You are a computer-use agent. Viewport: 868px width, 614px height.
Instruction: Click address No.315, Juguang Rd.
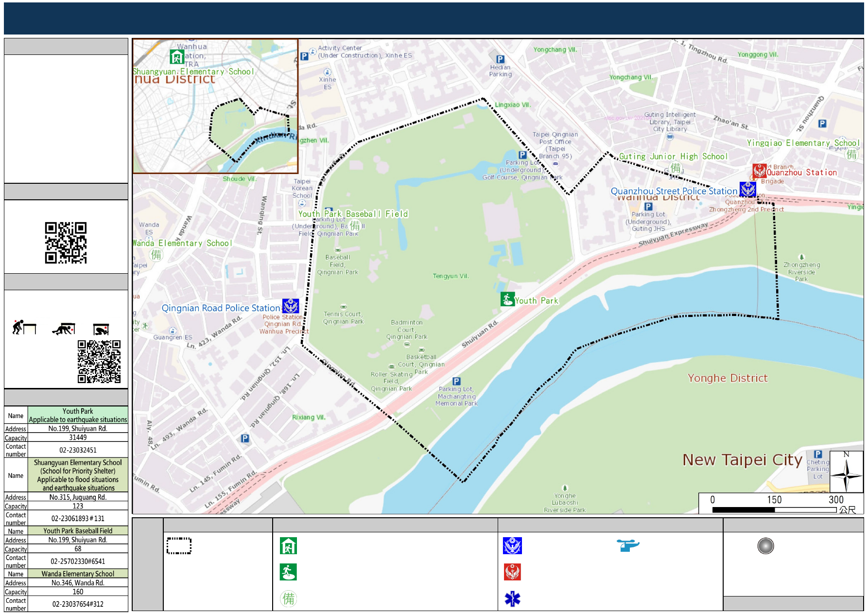(x=78, y=497)
